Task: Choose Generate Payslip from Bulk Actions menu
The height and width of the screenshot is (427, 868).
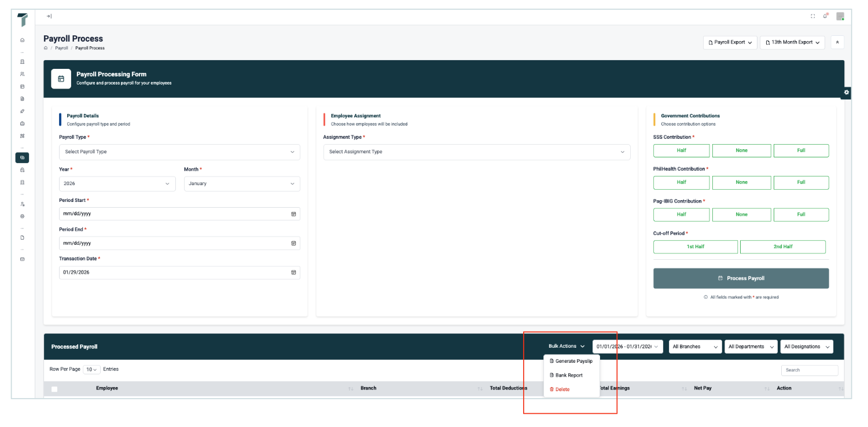Action: pyautogui.click(x=573, y=361)
